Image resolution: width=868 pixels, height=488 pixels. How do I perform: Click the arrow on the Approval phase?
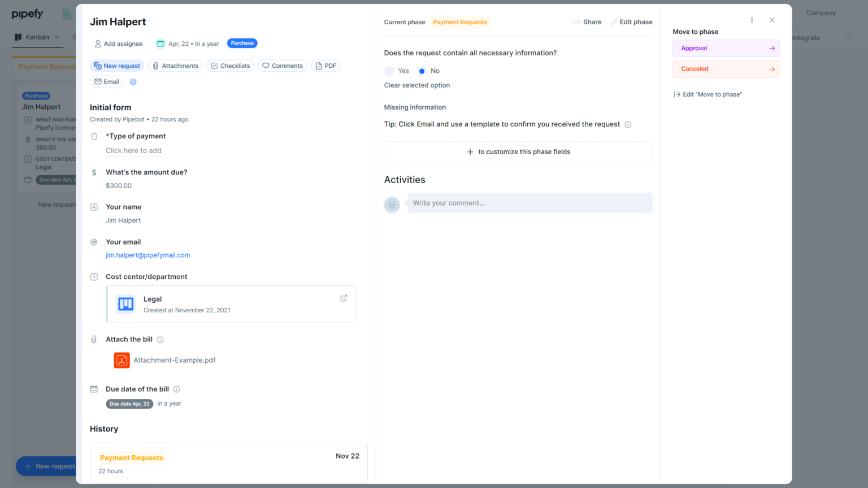(772, 49)
